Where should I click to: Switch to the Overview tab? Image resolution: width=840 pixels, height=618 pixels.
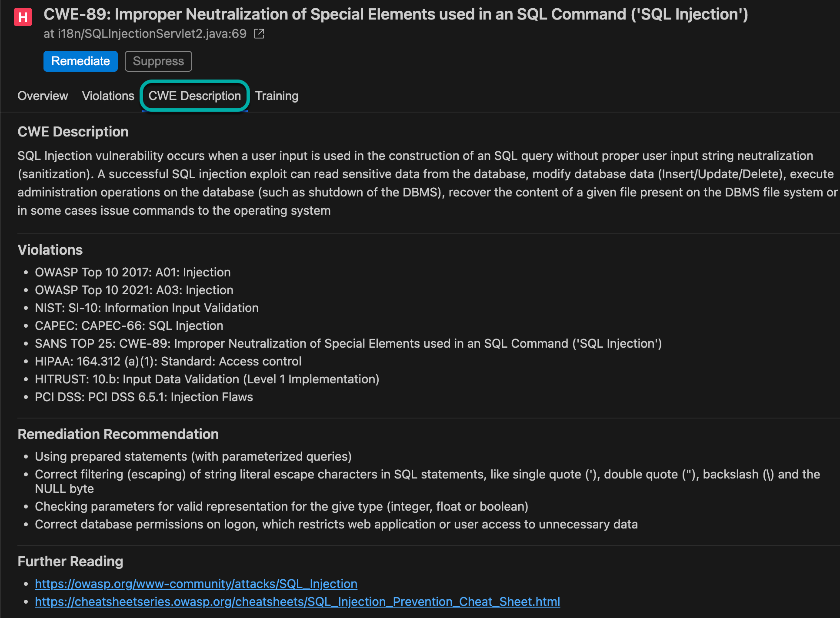tap(43, 96)
